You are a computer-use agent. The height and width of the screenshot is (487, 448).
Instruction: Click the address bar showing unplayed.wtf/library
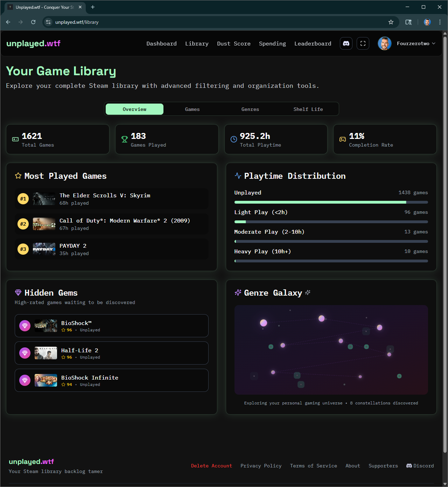pos(220,22)
